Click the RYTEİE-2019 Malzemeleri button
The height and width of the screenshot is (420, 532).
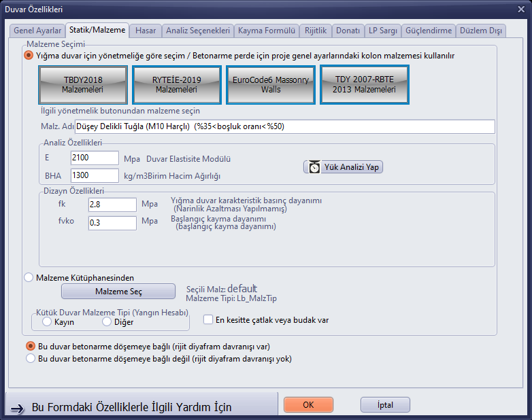click(176, 85)
